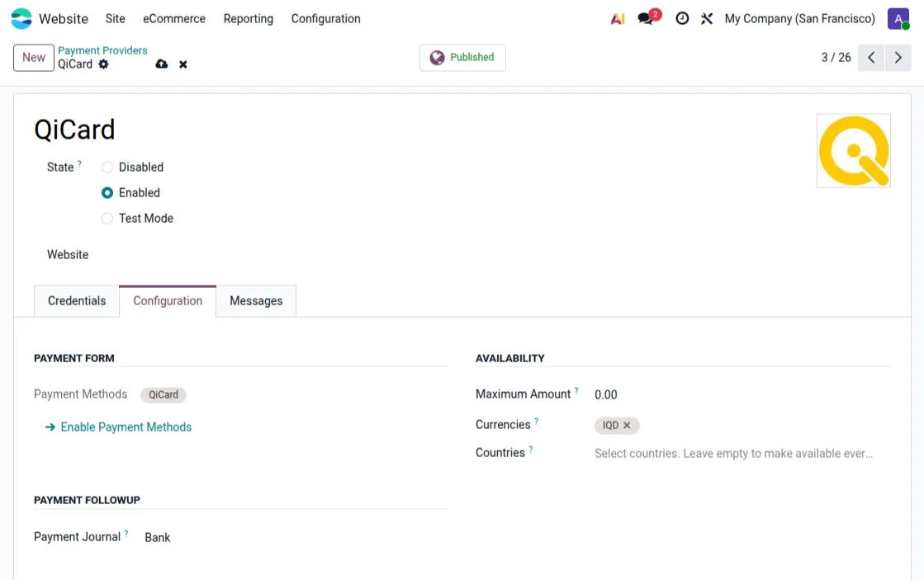This screenshot has width=924, height=580.
Task: Open the activities clock icon
Action: click(682, 19)
